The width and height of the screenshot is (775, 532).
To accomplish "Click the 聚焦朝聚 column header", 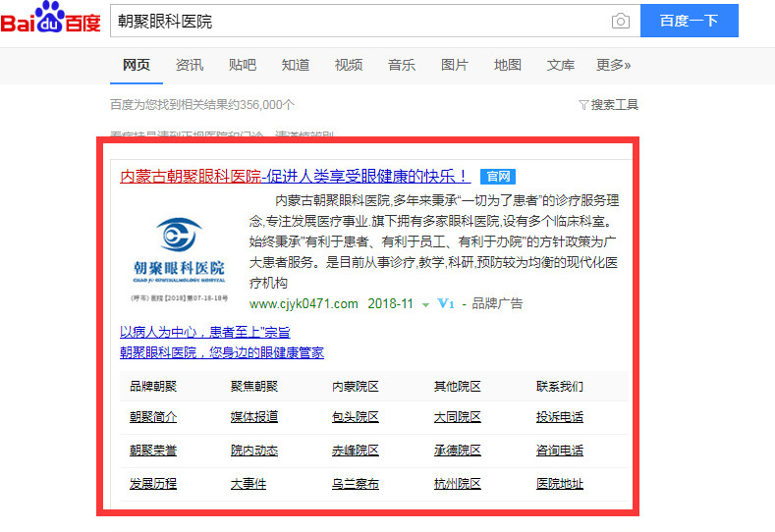I will coord(254,387).
